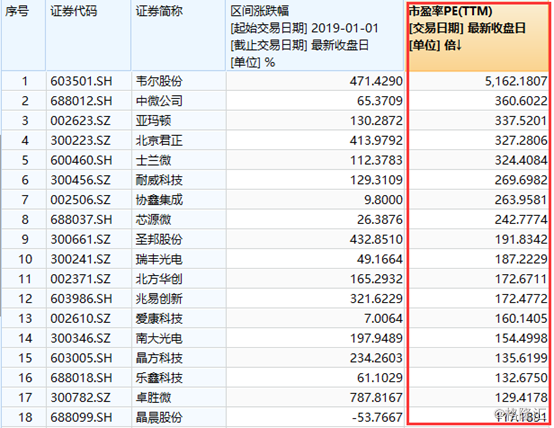The width and height of the screenshot is (554, 428).
Task: Select stock name 北京君正
Action: click(x=159, y=141)
